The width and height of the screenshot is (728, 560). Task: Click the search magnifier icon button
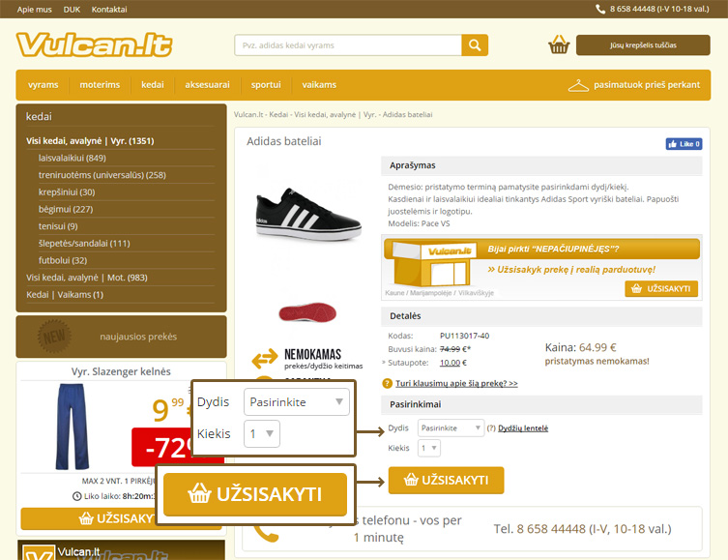point(475,45)
